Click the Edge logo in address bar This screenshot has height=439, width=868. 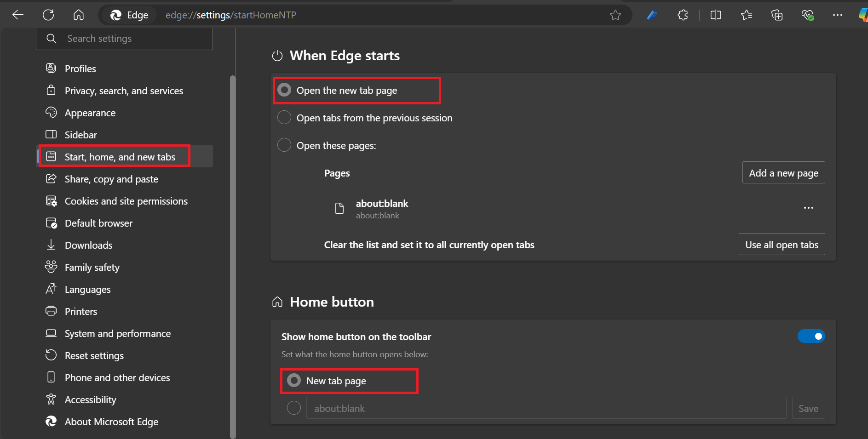click(115, 15)
